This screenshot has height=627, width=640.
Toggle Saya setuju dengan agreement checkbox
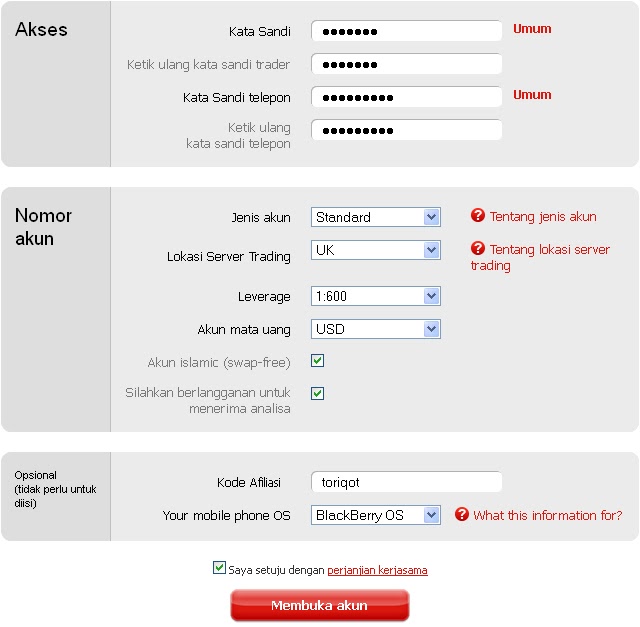[x=219, y=568]
